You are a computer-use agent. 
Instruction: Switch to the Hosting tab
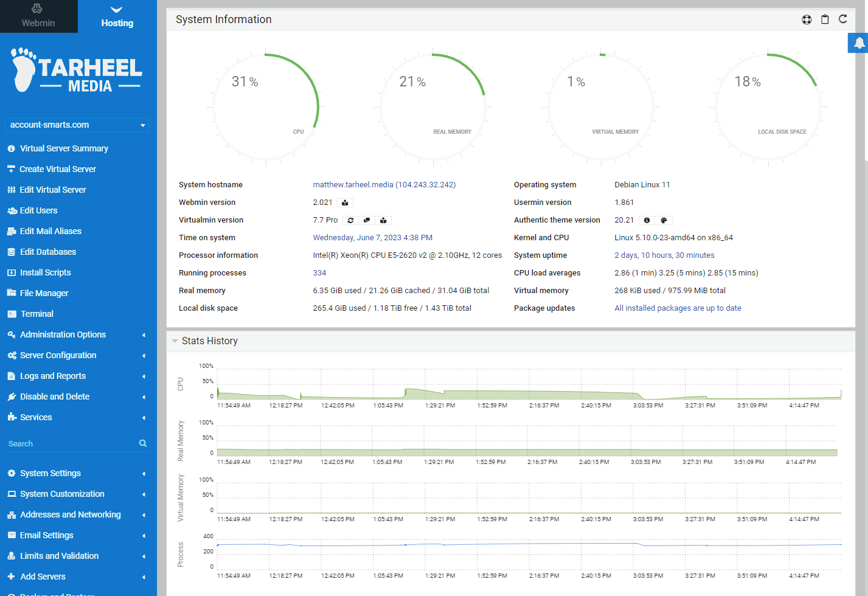coord(117,16)
